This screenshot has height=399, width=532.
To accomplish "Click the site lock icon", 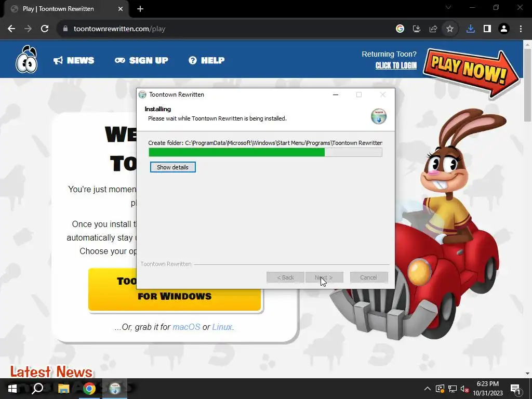I will [65, 29].
